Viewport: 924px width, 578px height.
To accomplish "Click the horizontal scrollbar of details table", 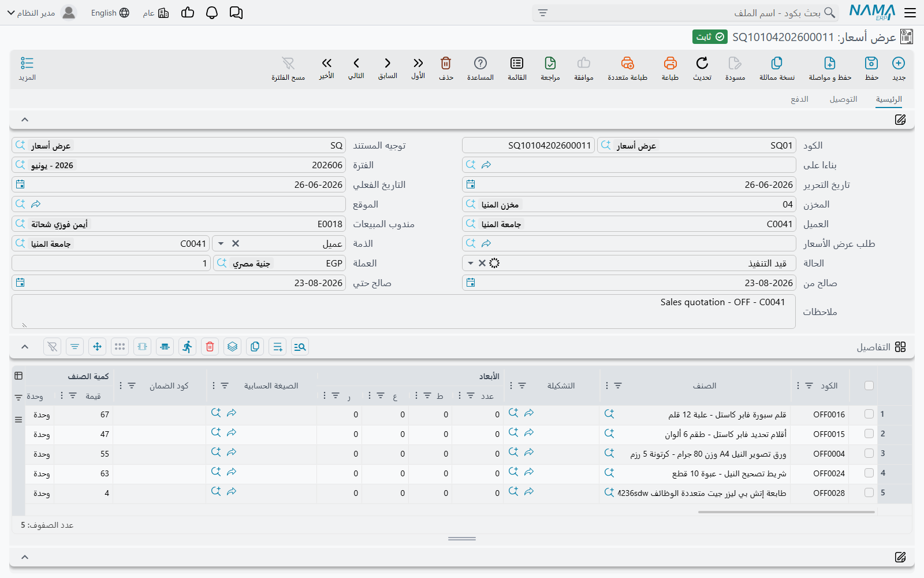I will pyautogui.click(x=786, y=512).
